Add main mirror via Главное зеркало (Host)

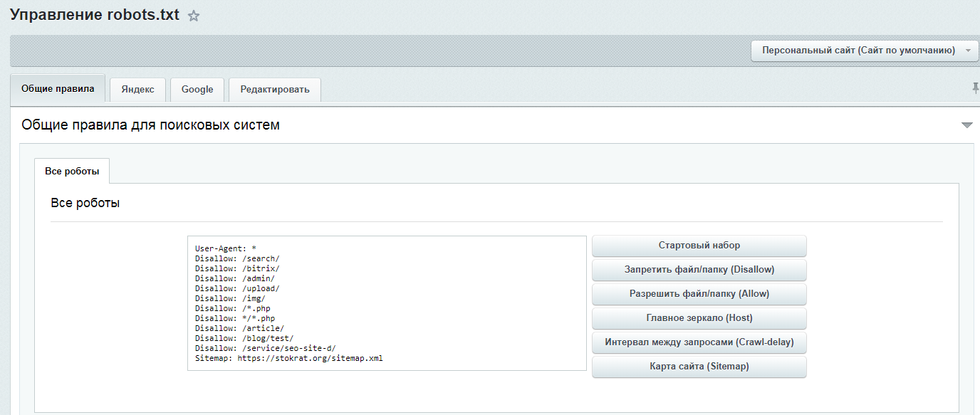click(x=699, y=318)
